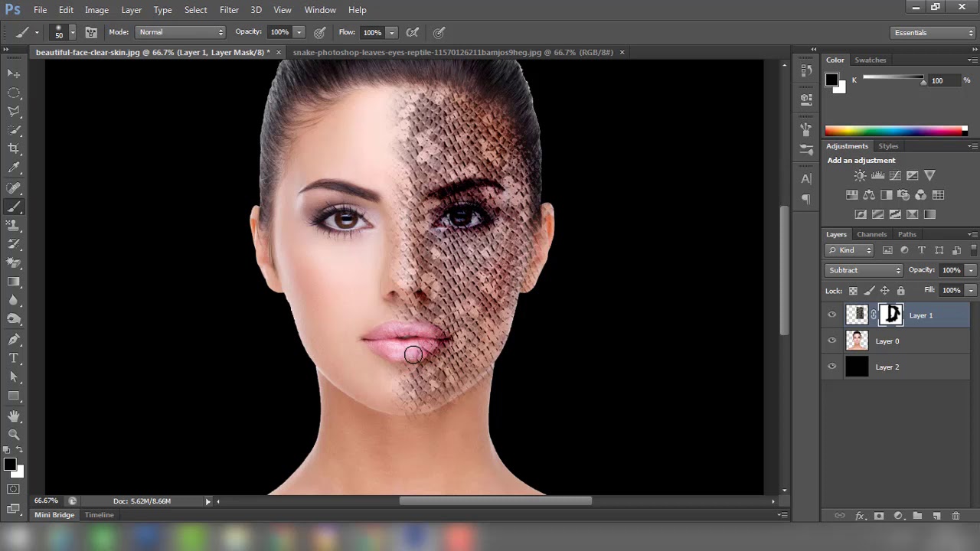
Task: Pick the Crop tool
Action: click(x=14, y=148)
